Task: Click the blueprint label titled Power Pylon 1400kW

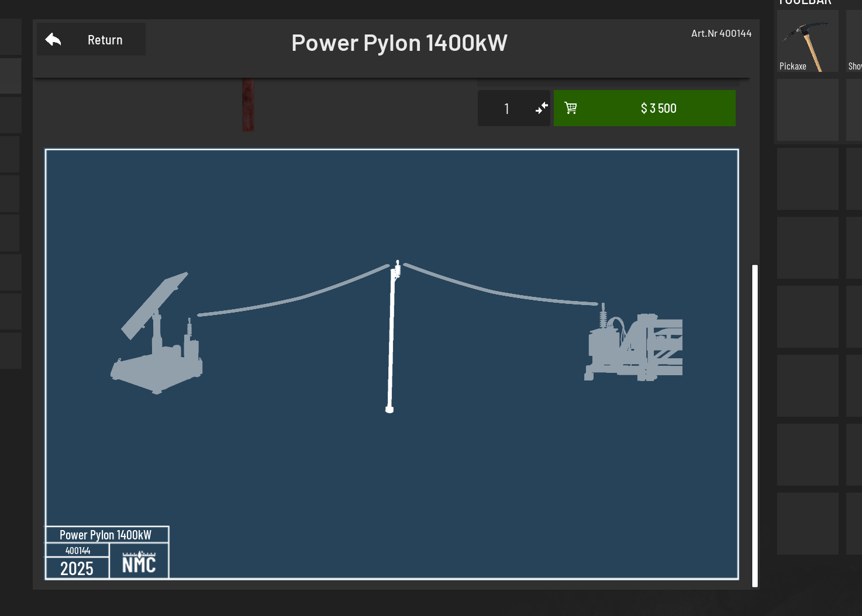Action: point(106,535)
